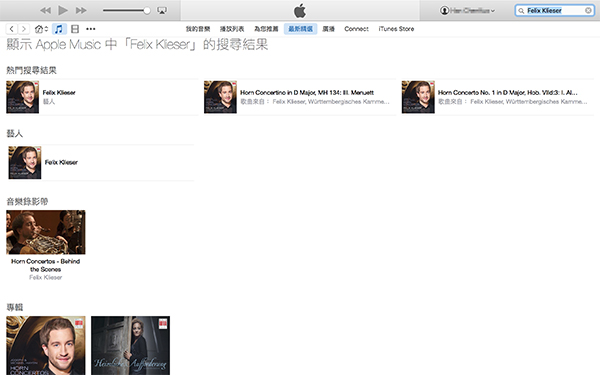
Task: Open the home media picker dropdown
Action: [41, 29]
